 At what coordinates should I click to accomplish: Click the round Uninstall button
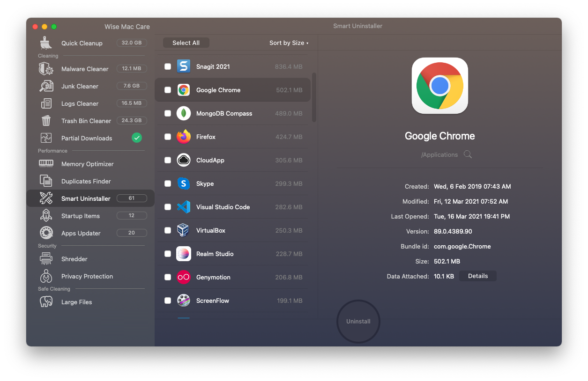[x=358, y=322]
